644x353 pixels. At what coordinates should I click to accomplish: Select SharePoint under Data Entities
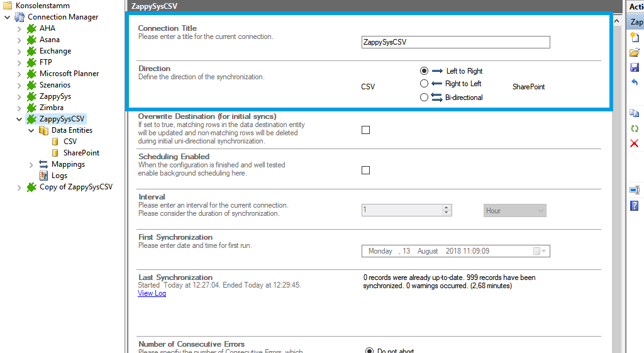click(x=81, y=153)
